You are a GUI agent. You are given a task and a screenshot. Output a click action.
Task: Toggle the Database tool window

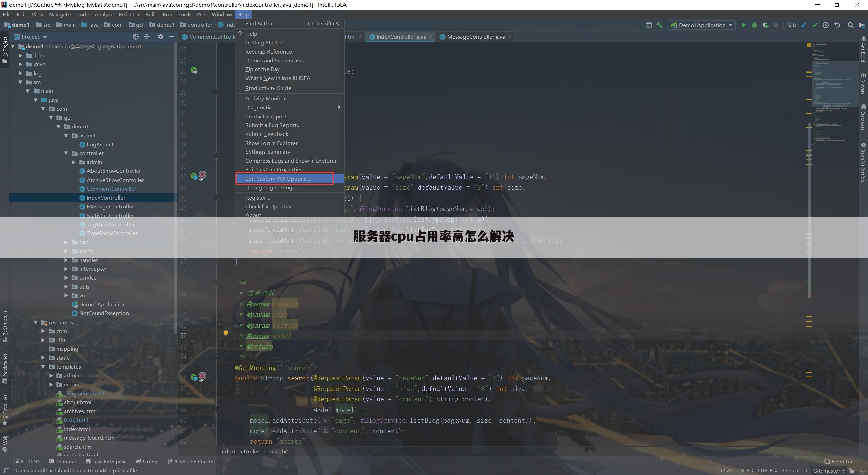coord(863,118)
